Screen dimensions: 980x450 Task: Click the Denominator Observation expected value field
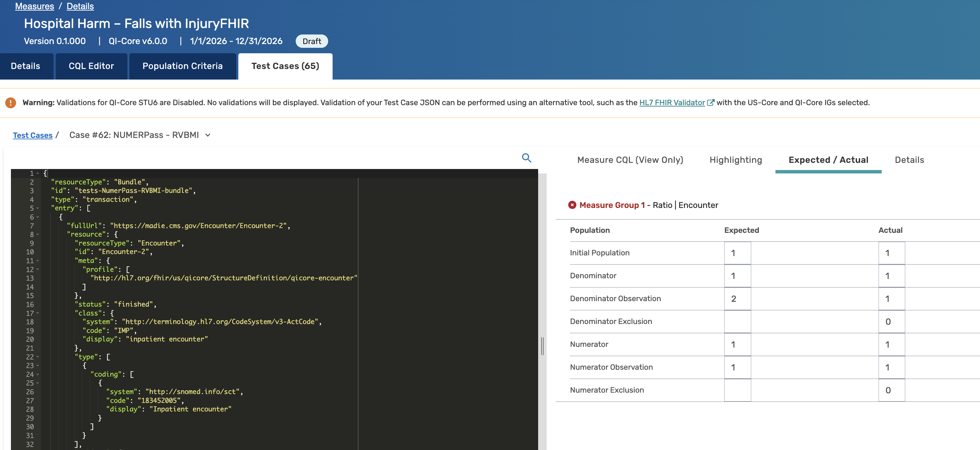(737, 299)
